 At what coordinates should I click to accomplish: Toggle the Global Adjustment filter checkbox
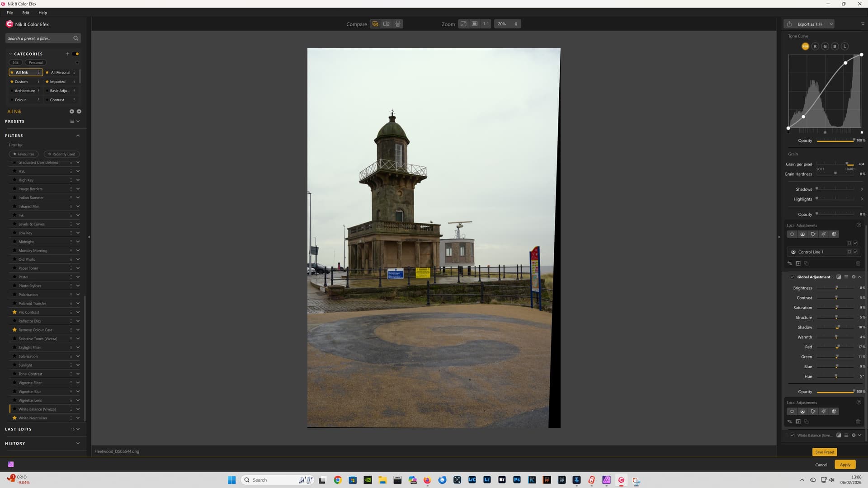click(792, 277)
